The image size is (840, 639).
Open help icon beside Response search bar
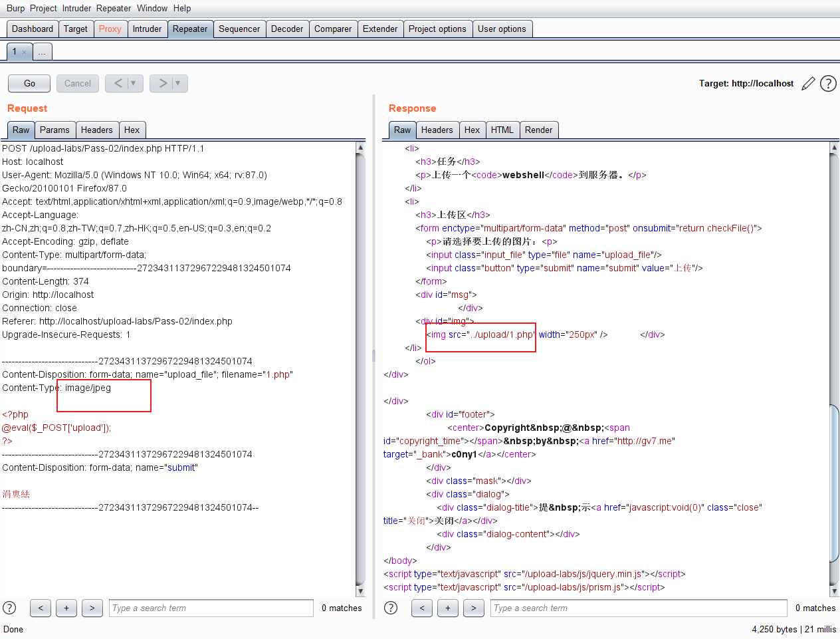391,608
